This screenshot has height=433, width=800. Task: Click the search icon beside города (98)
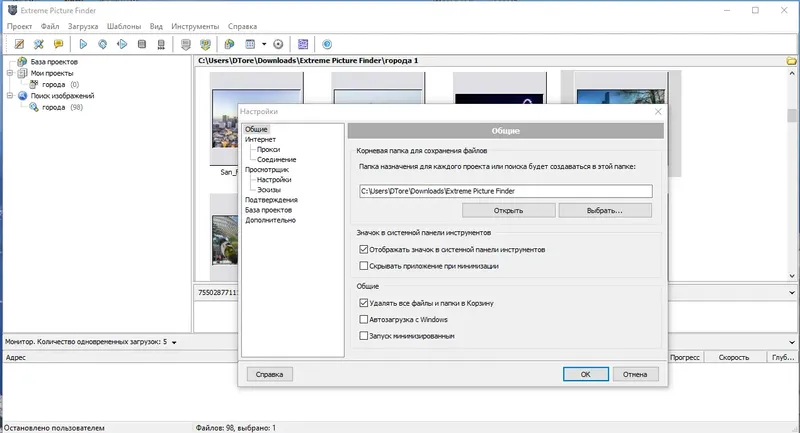pyautogui.click(x=34, y=107)
